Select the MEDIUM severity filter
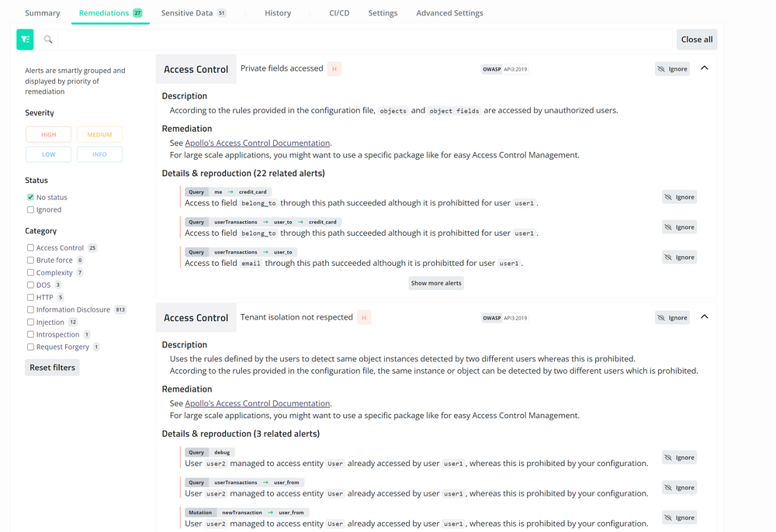 pyautogui.click(x=99, y=133)
